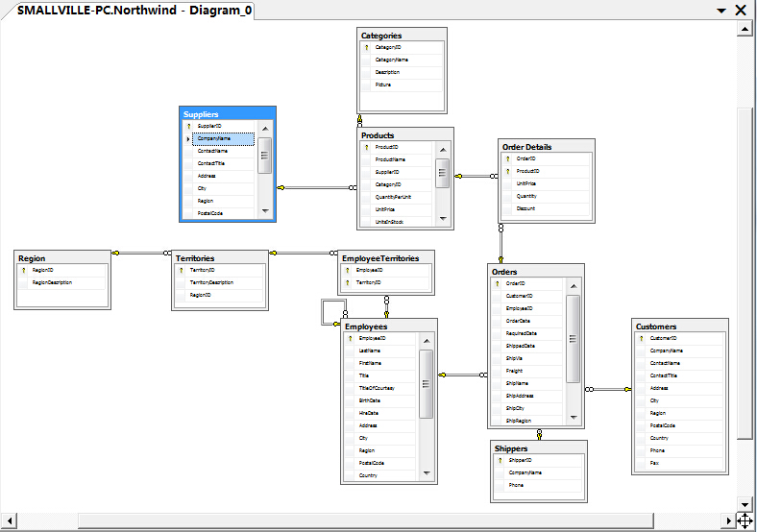The width and height of the screenshot is (757, 532).
Task: Click the Employees table scrollbar thumb
Action: pyautogui.click(x=426, y=384)
